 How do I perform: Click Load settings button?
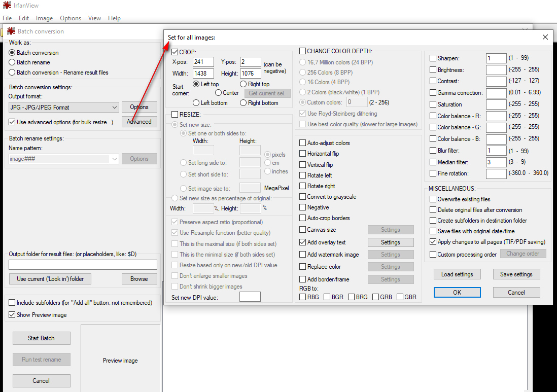pyautogui.click(x=457, y=274)
